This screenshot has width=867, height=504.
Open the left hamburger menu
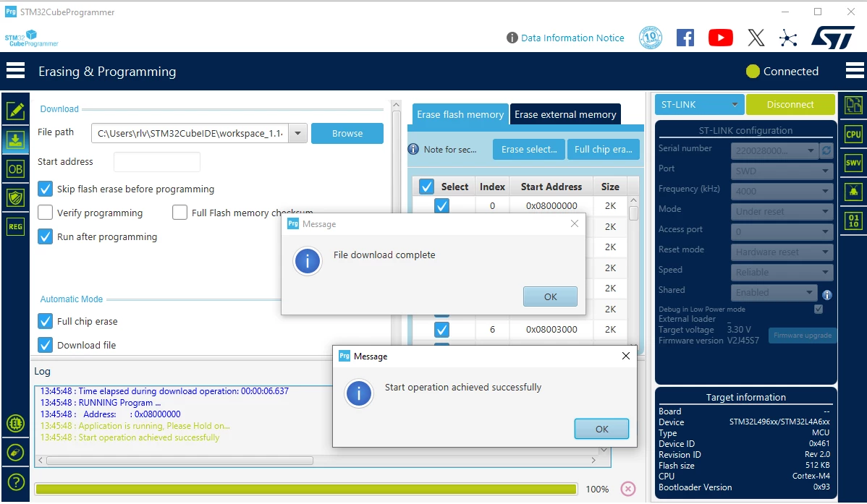click(x=15, y=71)
